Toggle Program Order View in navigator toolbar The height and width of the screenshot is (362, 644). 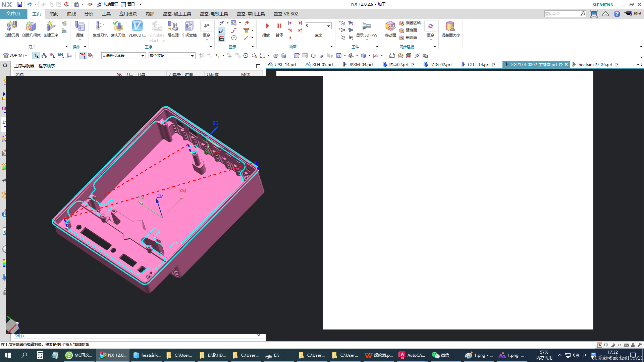click(36, 56)
